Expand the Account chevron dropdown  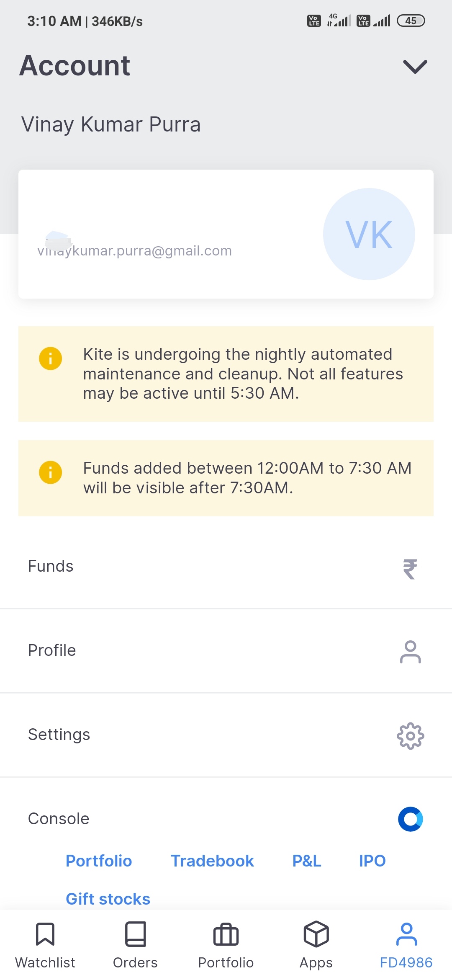pos(415,67)
